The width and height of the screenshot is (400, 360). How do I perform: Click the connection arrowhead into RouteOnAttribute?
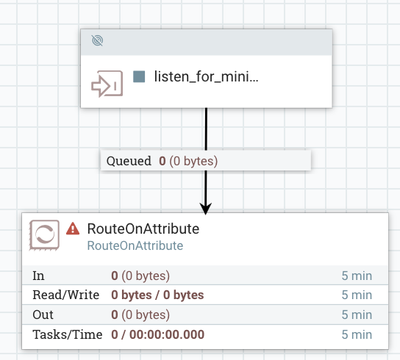[206, 208]
